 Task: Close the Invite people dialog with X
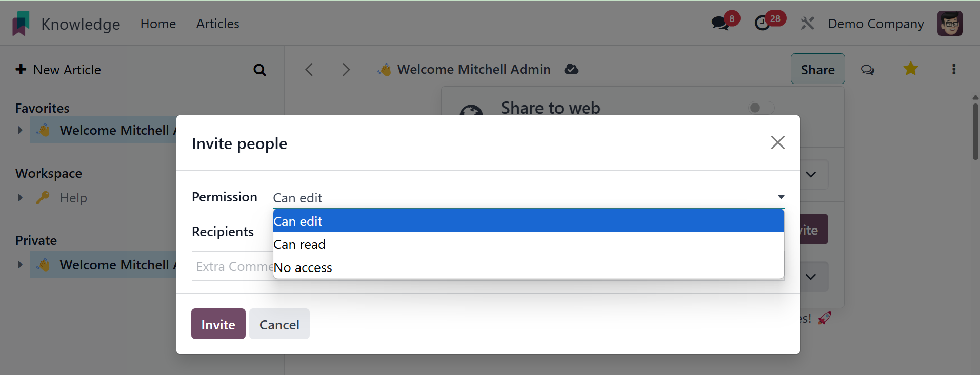[777, 142]
